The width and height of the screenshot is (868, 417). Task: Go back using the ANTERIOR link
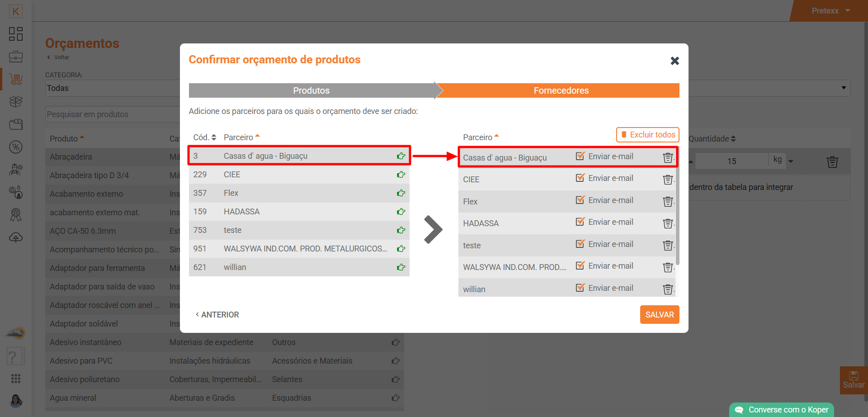click(217, 315)
